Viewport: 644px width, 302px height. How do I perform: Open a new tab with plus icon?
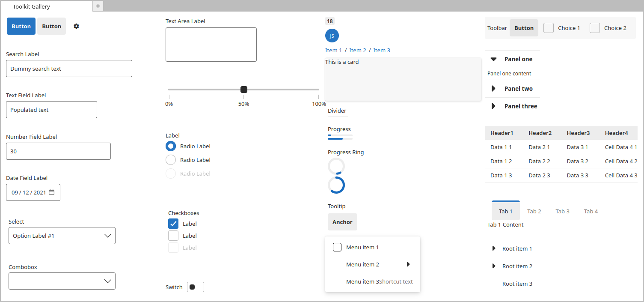coord(98,6)
